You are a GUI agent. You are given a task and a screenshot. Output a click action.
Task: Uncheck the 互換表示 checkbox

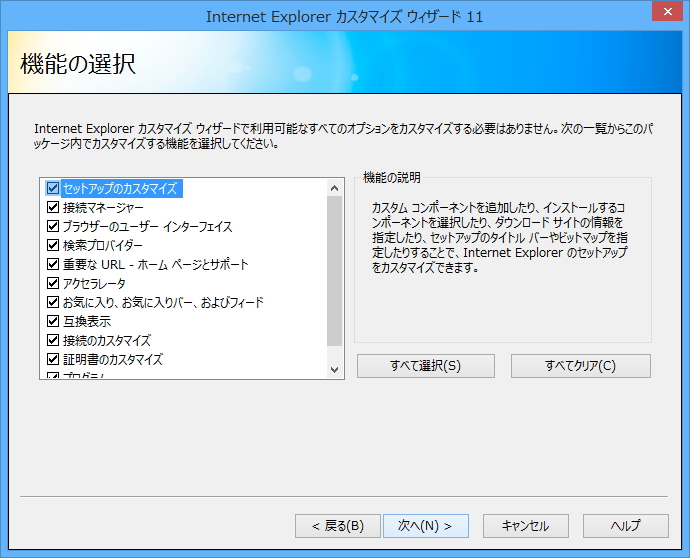(x=53, y=321)
